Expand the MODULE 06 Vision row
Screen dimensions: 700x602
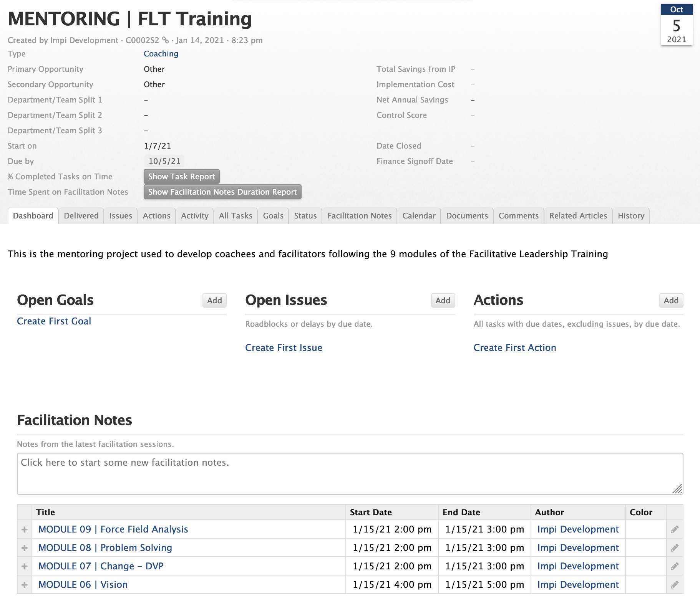tap(25, 585)
